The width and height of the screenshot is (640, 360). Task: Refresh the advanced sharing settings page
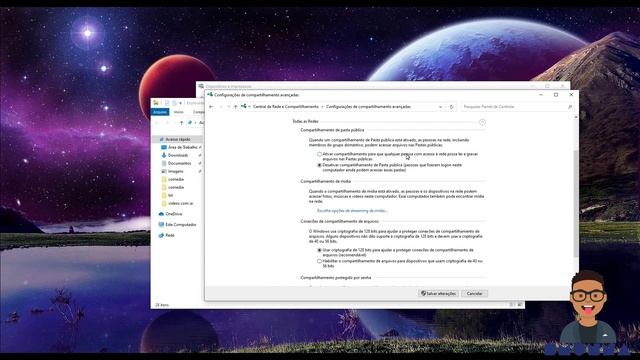451,107
